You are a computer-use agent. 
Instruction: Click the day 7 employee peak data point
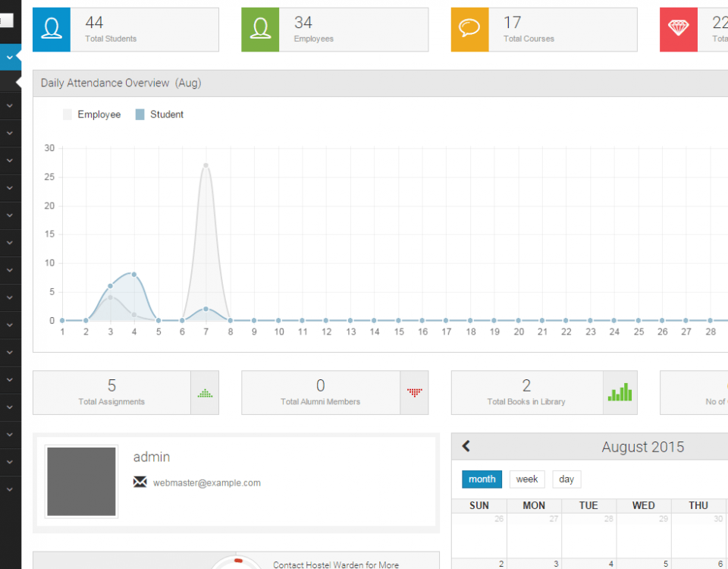pyautogui.click(x=206, y=165)
